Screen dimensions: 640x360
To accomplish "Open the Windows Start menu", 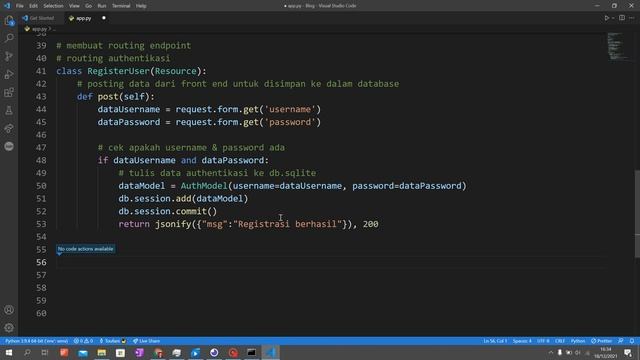I will pyautogui.click(x=9, y=352).
